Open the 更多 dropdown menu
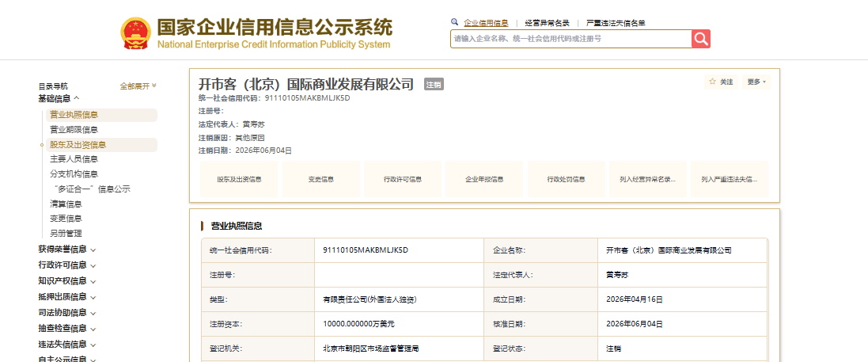 pyautogui.click(x=756, y=82)
